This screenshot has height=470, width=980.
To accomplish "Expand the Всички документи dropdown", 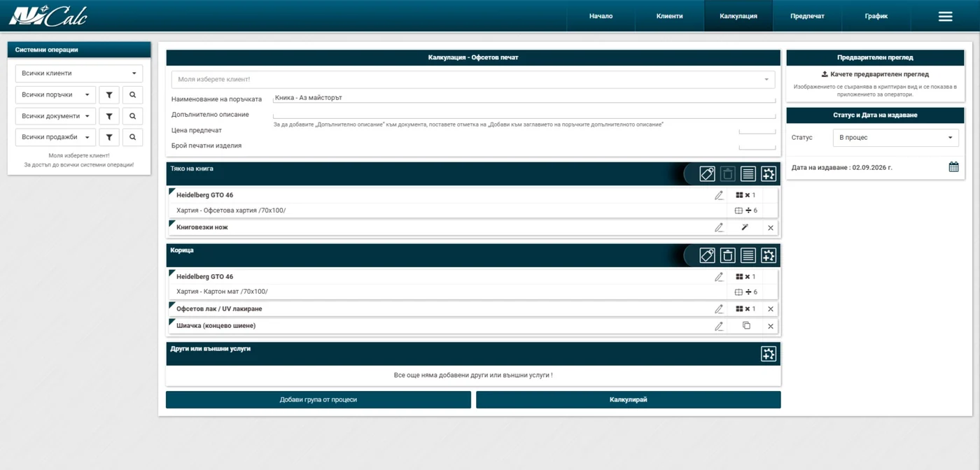I will [x=55, y=116].
